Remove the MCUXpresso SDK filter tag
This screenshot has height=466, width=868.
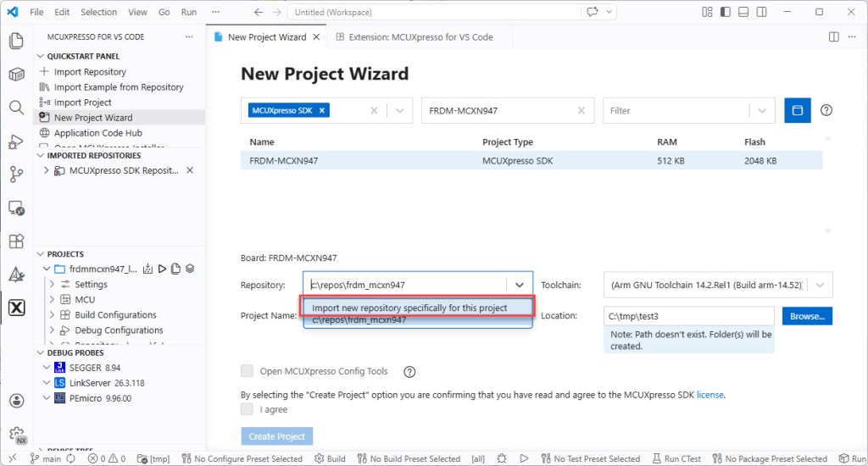[x=322, y=110]
